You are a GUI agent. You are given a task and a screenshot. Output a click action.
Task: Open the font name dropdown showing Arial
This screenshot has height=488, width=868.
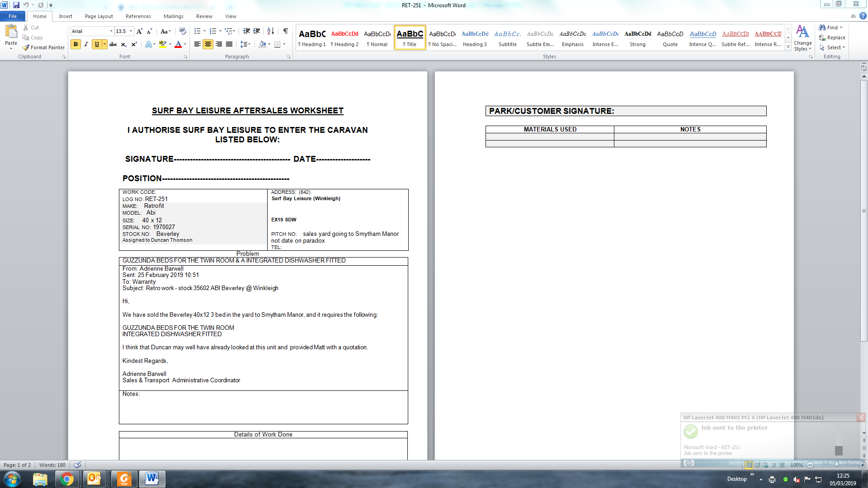tap(111, 31)
